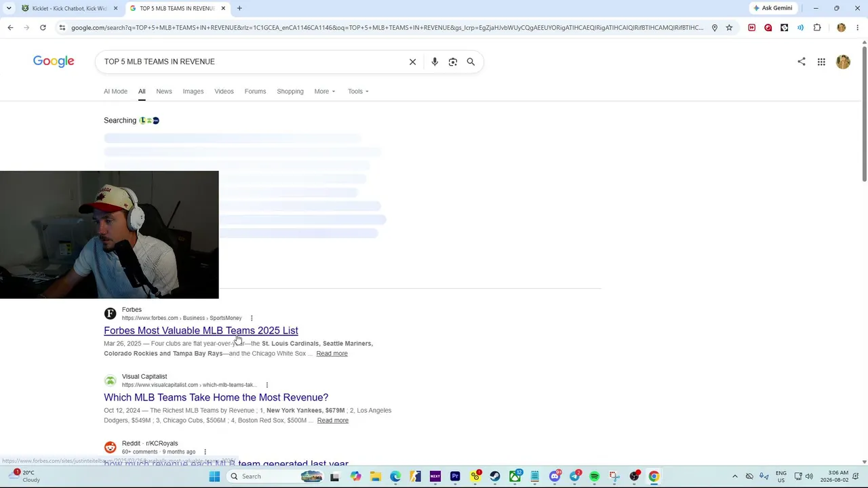Navigate back in Chrome
The width and height of the screenshot is (868, 488).
pyautogui.click(x=10, y=28)
